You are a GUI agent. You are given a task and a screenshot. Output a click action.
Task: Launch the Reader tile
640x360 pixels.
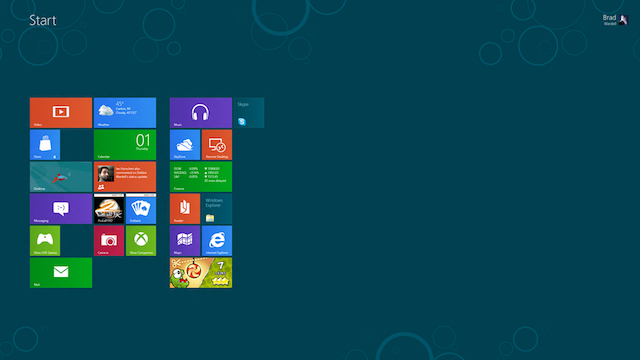coord(185,209)
